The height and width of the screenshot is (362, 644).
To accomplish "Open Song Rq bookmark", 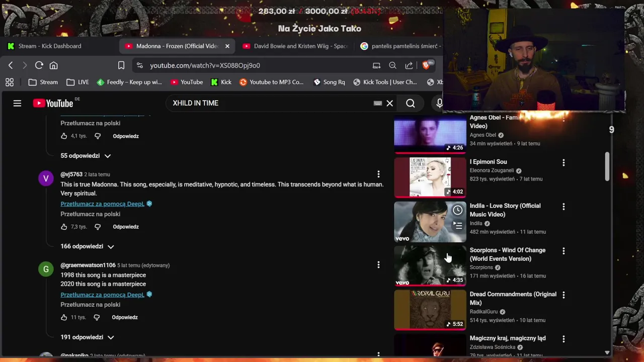I will (329, 82).
